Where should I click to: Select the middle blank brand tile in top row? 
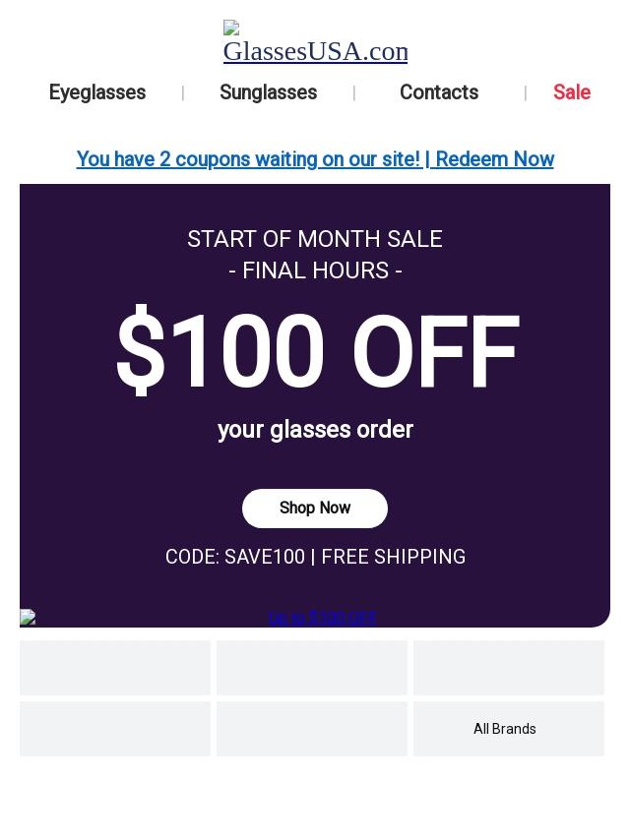click(x=312, y=668)
